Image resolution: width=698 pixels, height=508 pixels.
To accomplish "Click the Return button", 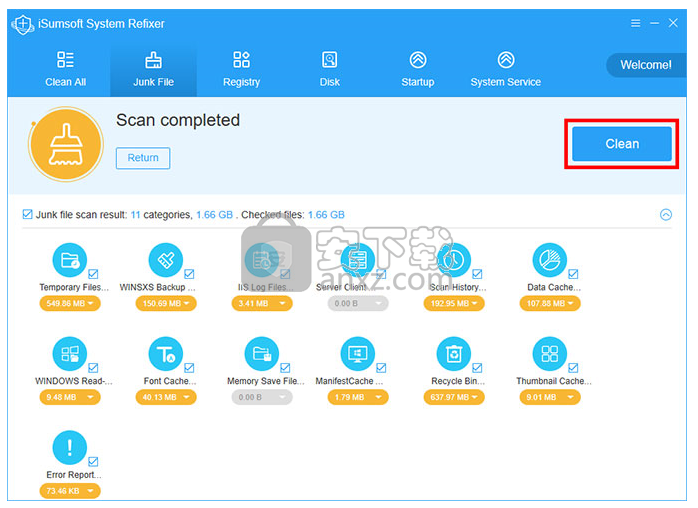I will 143,158.
